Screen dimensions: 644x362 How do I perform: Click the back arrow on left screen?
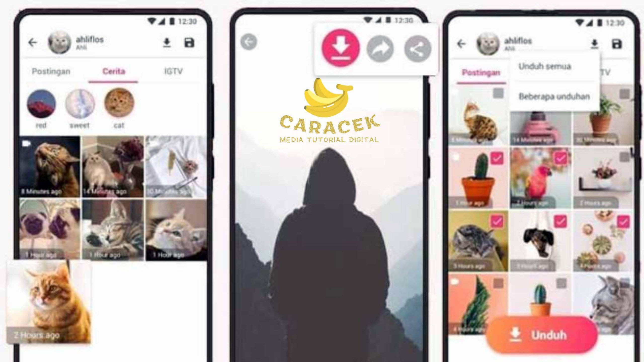pos(34,42)
